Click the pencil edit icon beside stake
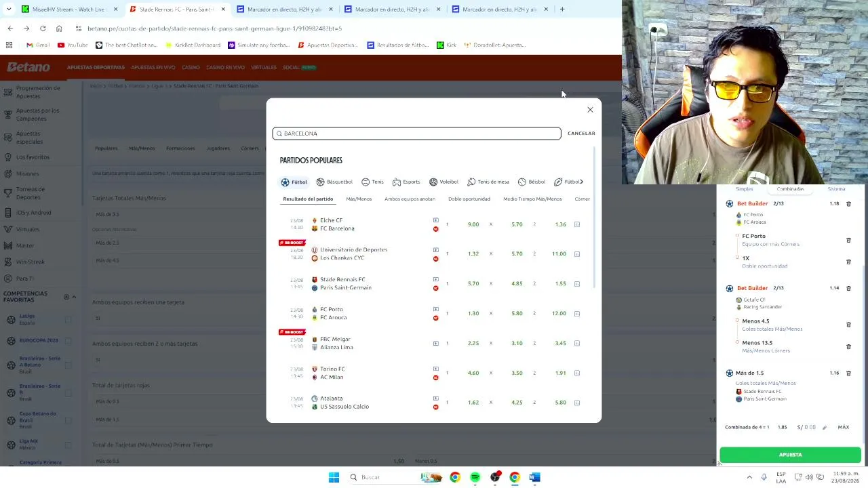 coord(825,427)
